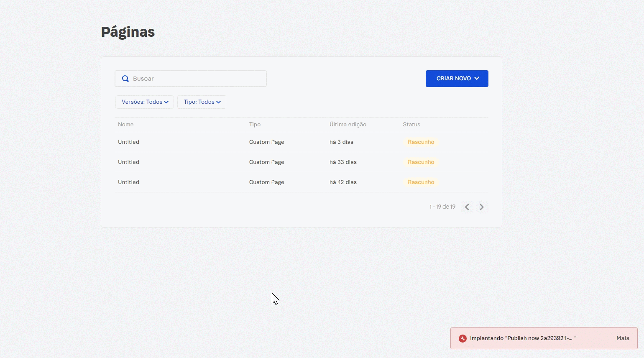Open the CRIAR NOVO dropdown chevron
The width and height of the screenshot is (644, 358).
click(x=476, y=78)
